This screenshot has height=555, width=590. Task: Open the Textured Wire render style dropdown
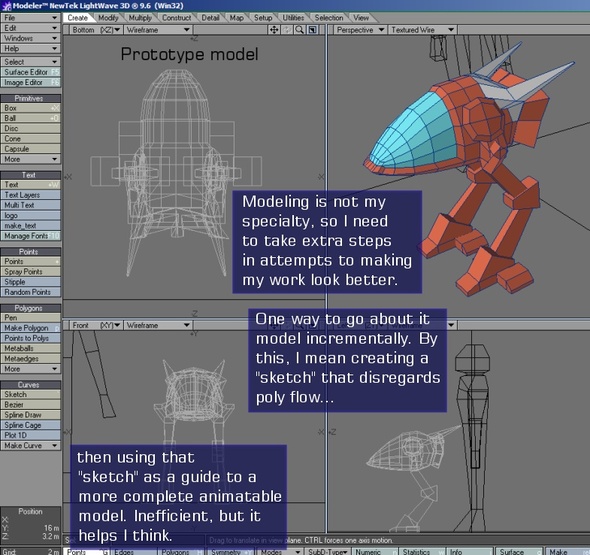point(423,30)
